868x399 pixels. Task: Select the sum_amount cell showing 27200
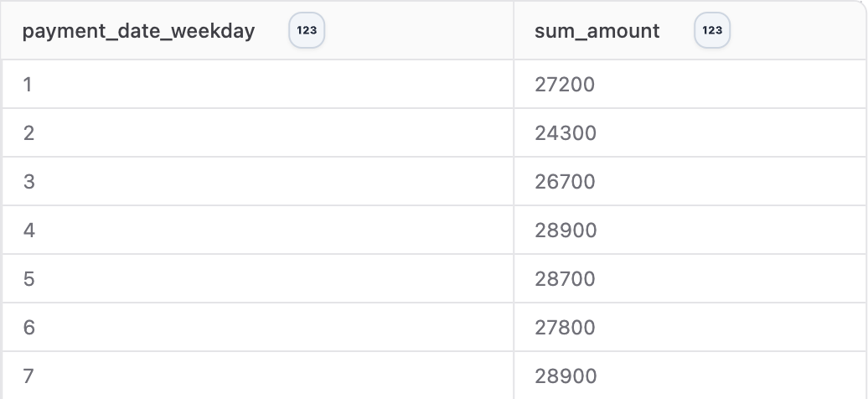[690, 84]
